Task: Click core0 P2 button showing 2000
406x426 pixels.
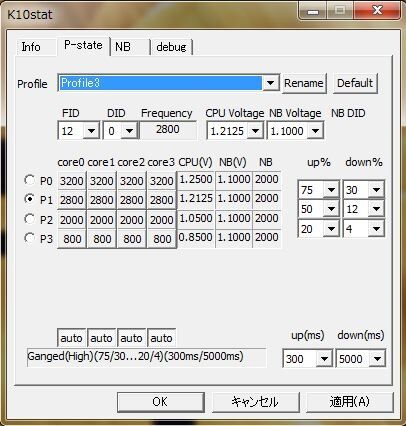Action: [72, 220]
